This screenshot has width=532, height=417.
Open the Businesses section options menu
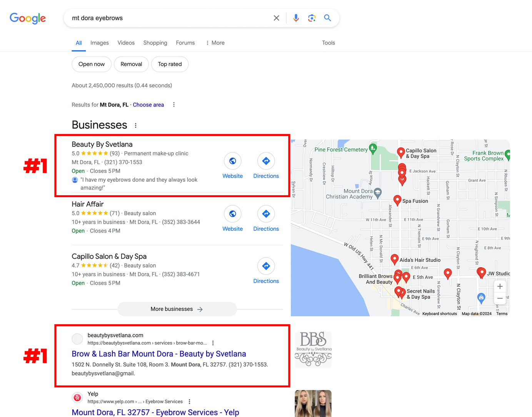[135, 126]
